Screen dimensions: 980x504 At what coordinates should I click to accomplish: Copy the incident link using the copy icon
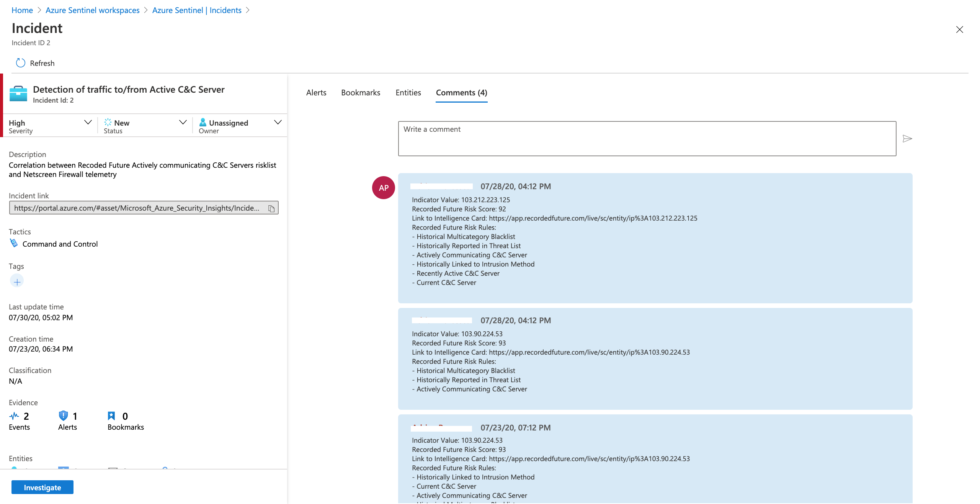click(271, 208)
